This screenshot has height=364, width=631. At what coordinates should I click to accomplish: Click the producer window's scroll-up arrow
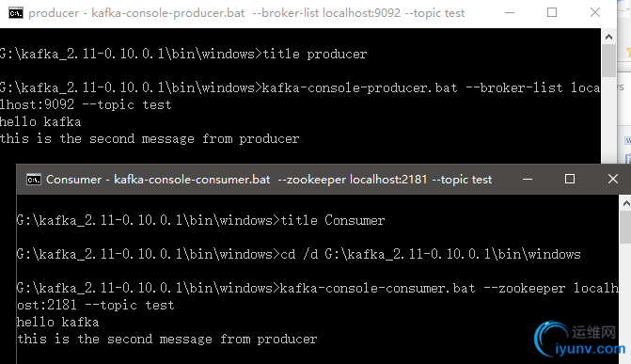pos(608,37)
